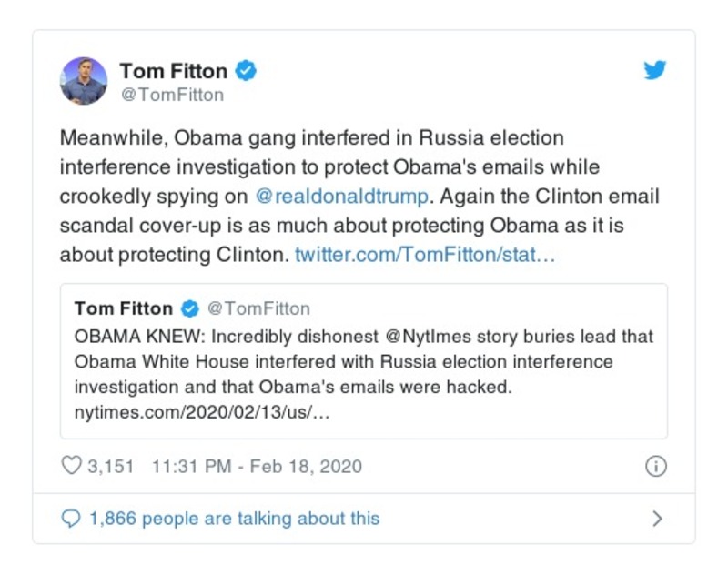
Task: Open "1,866 people are talking about this"
Action: click(x=234, y=519)
